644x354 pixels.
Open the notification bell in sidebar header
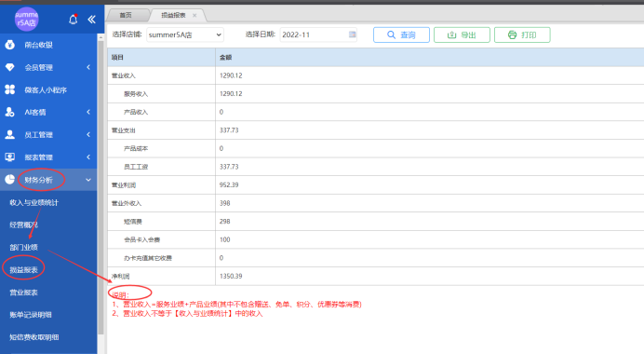coord(74,20)
